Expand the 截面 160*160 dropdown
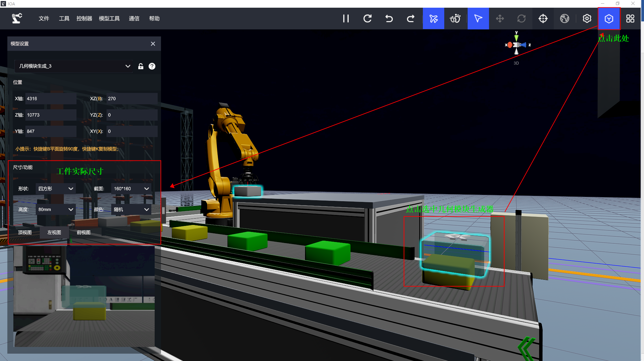 click(131, 189)
